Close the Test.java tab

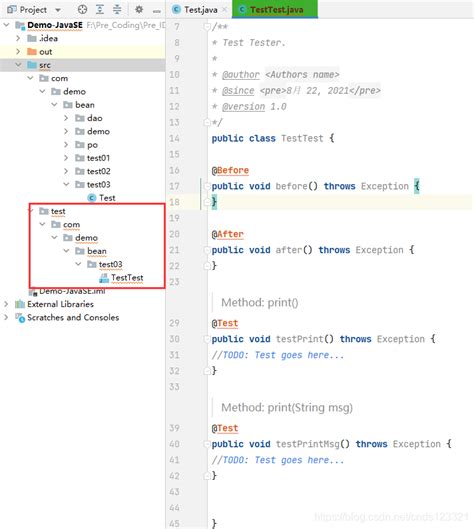click(x=225, y=10)
